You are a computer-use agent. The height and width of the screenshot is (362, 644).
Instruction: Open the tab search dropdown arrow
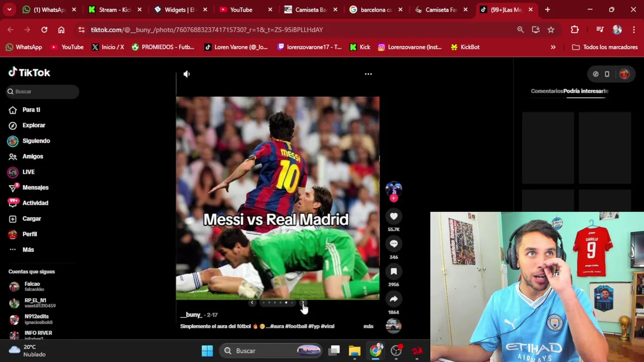pos(9,10)
